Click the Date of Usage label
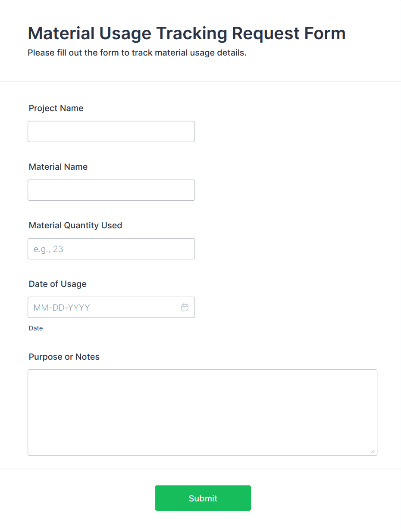This screenshot has height=532, width=401. click(x=58, y=284)
